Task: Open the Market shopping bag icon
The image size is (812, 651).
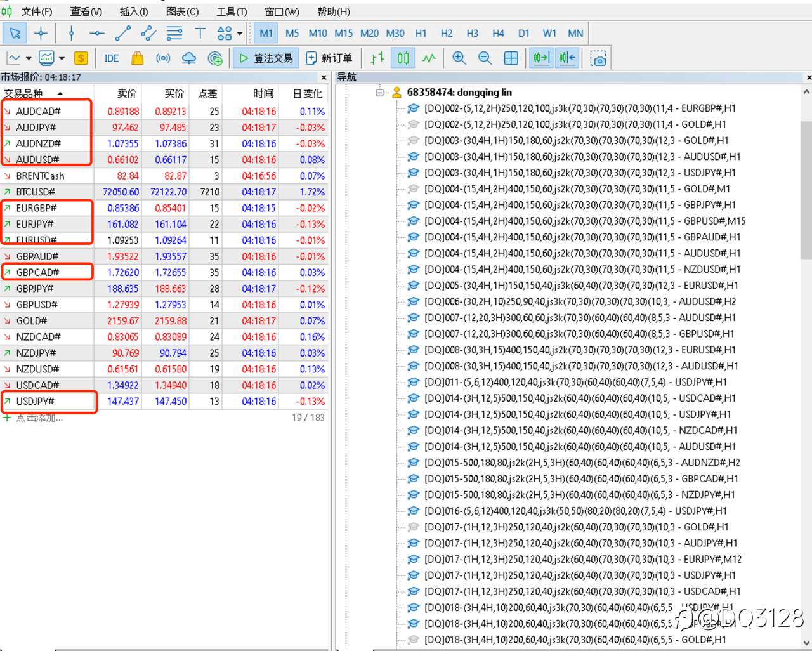Action: (x=137, y=58)
